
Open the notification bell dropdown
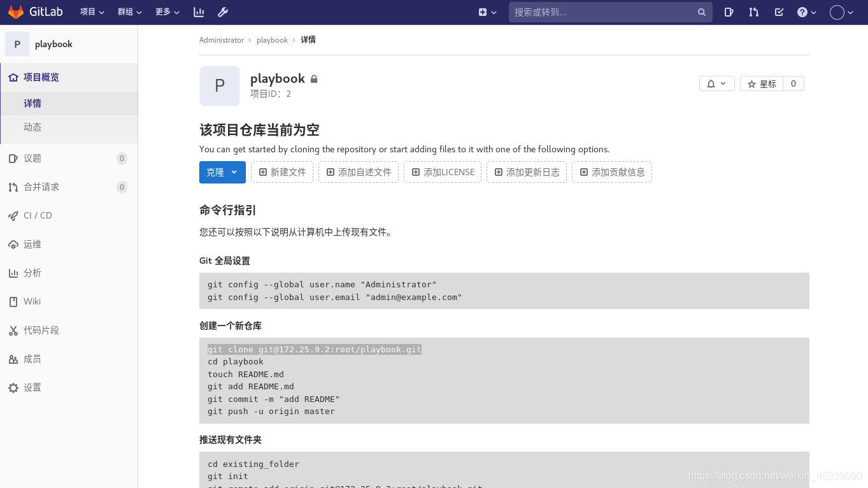tap(716, 83)
